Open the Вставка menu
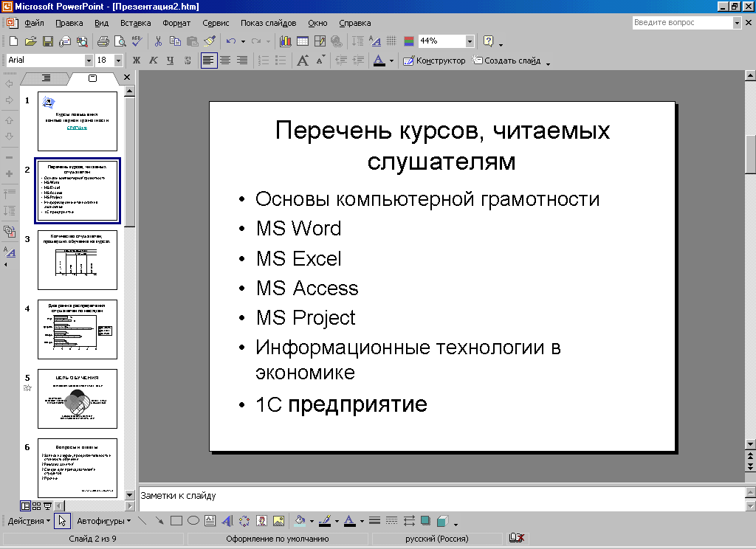 click(136, 23)
